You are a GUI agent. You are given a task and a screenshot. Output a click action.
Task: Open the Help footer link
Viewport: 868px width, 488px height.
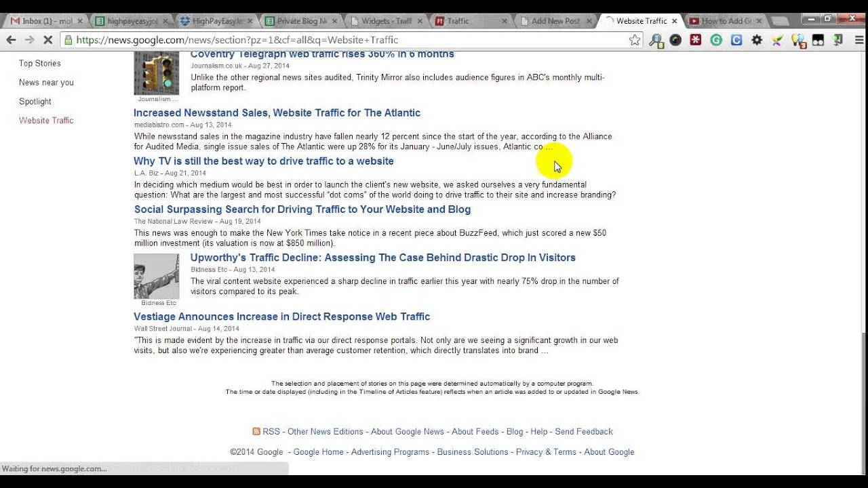tap(539, 432)
